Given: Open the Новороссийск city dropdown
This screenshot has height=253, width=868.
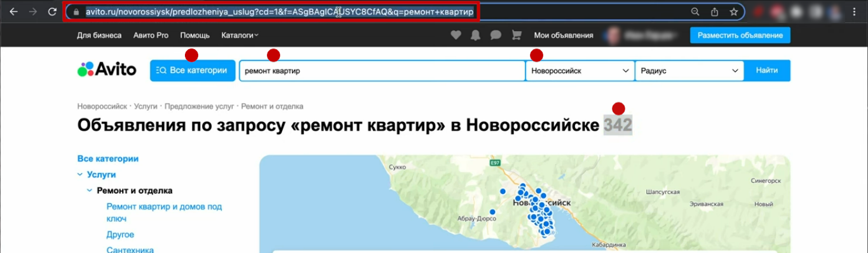Looking at the screenshot, I should (x=580, y=71).
